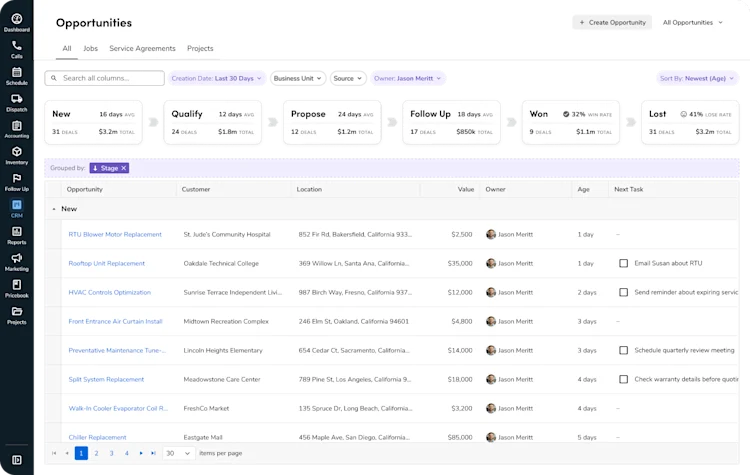Screen dimensions: 750x475
Task: Click Jason Meritt avatar in RTU Blower row
Action: pyautogui.click(x=491, y=234)
